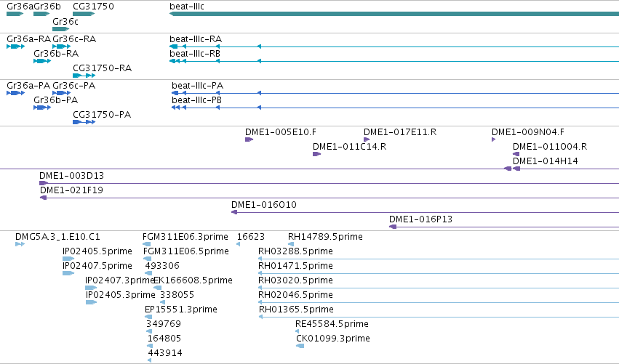Select the DME1-016O10 clone label
This screenshot has height=364, width=619.
click(x=264, y=205)
